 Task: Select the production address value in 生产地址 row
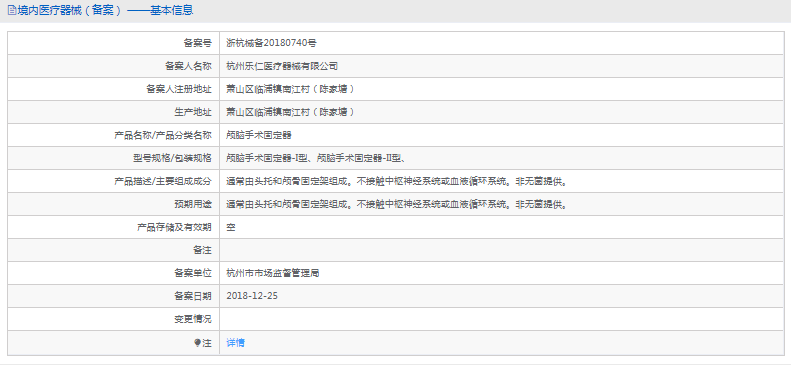point(290,112)
